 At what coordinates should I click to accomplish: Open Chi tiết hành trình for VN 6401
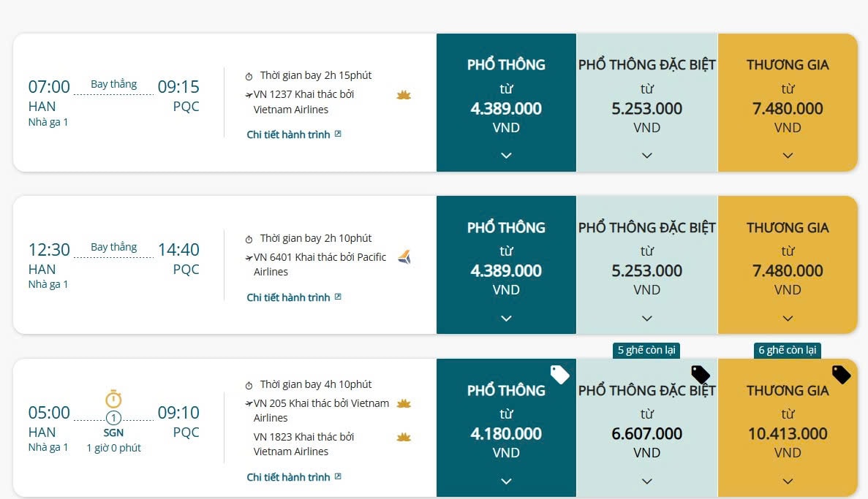click(293, 297)
